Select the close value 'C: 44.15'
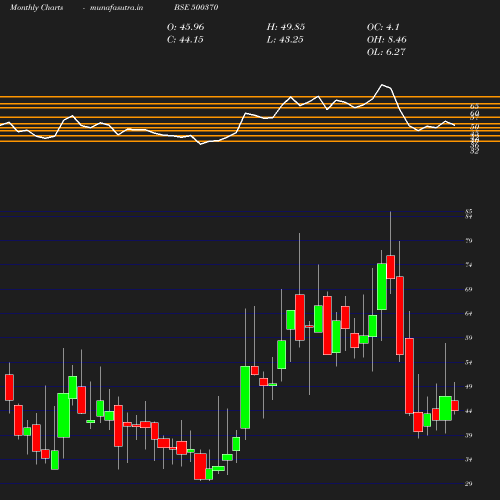The image size is (500, 500). (185, 40)
